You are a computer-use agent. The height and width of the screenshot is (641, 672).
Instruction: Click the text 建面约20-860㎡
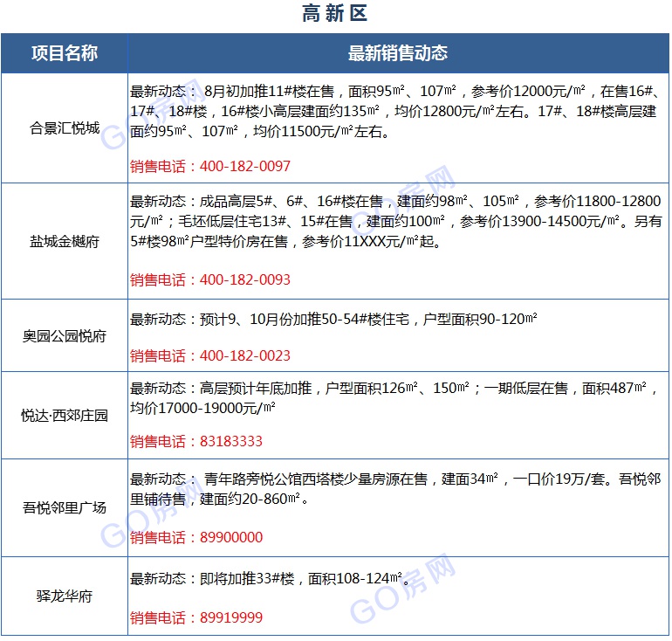click(x=250, y=499)
